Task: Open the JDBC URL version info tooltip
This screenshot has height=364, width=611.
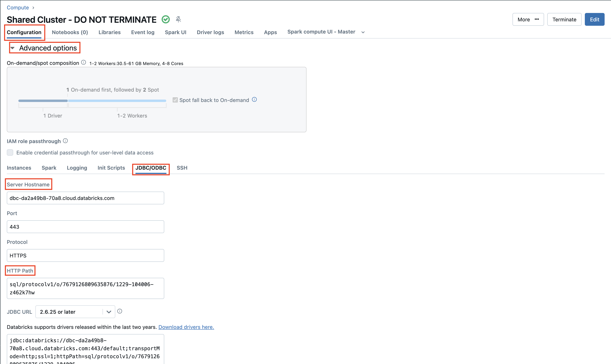Action: click(x=120, y=311)
